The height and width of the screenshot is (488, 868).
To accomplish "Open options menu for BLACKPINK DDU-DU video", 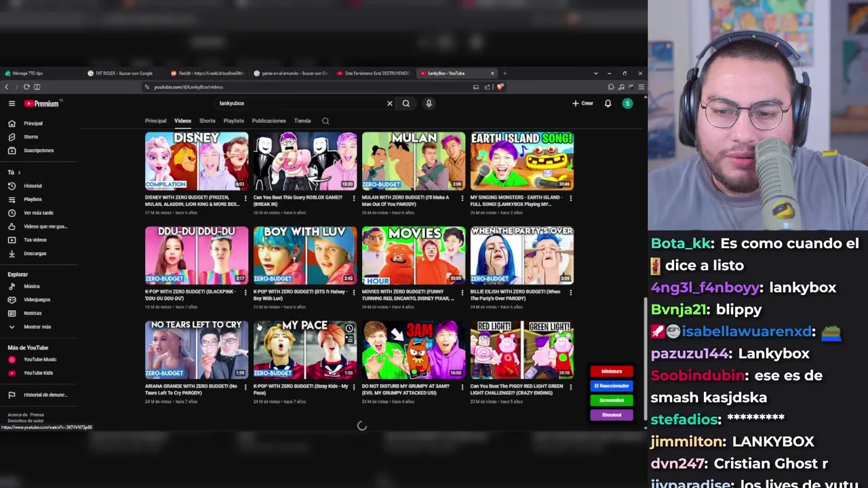I will tap(245, 292).
